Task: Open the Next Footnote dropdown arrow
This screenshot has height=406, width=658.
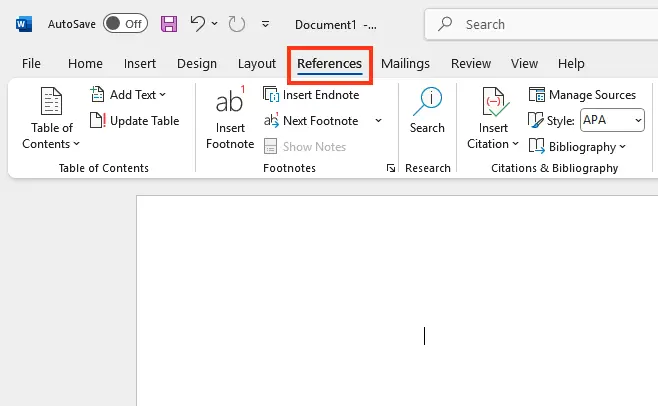Action: point(378,121)
